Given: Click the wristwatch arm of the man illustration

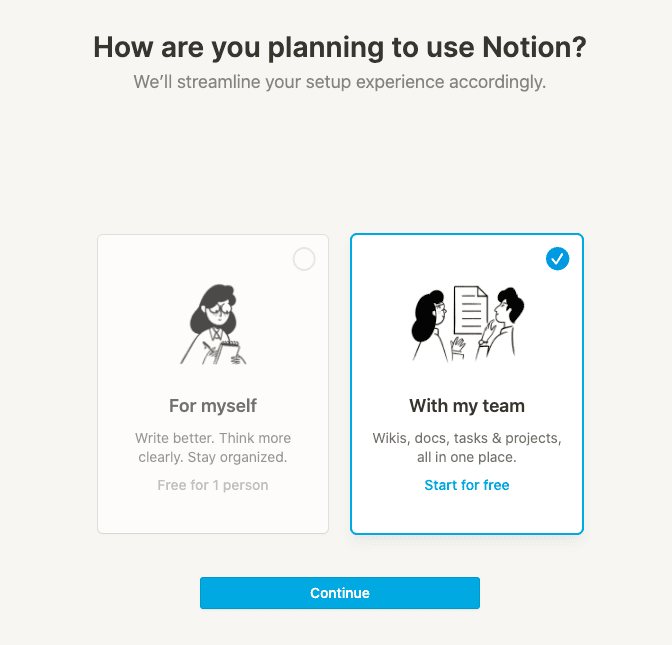Looking at the screenshot, I should tap(483, 343).
